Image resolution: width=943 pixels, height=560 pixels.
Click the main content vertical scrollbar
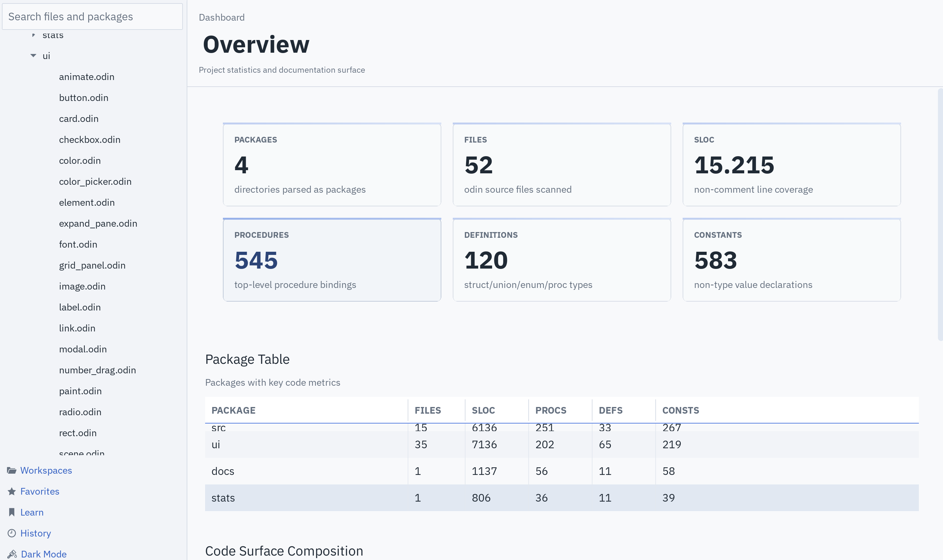pyautogui.click(x=940, y=214)
